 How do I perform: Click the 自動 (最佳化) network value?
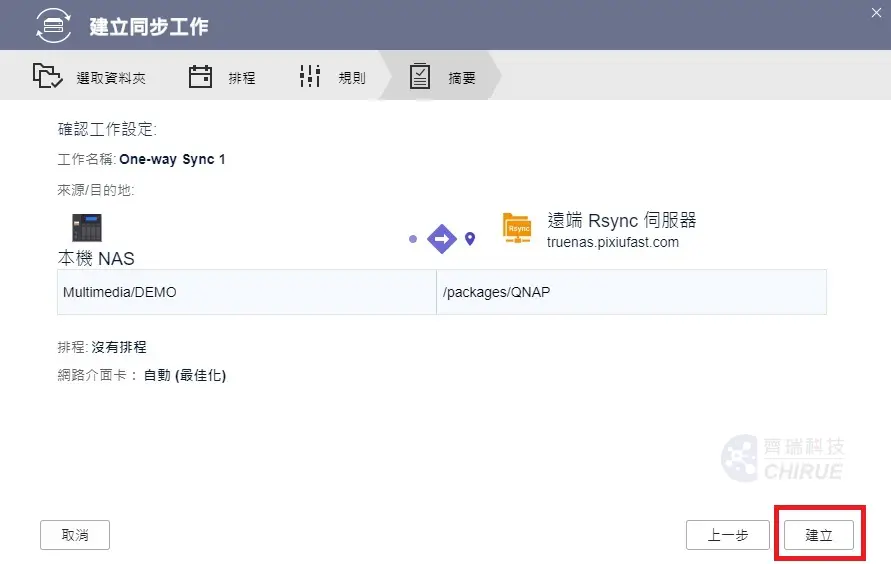[x=185, y=375]
